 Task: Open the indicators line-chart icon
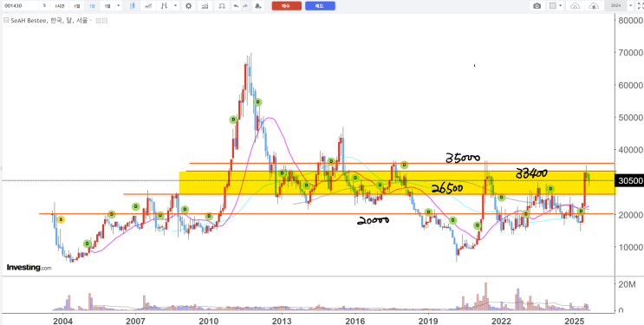click(x=148, y=6)
